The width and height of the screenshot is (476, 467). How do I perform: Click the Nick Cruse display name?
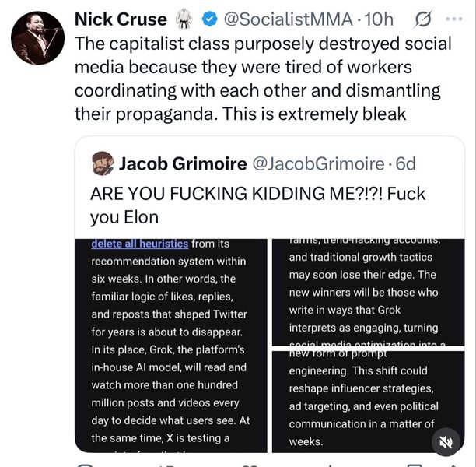point(121,19)
